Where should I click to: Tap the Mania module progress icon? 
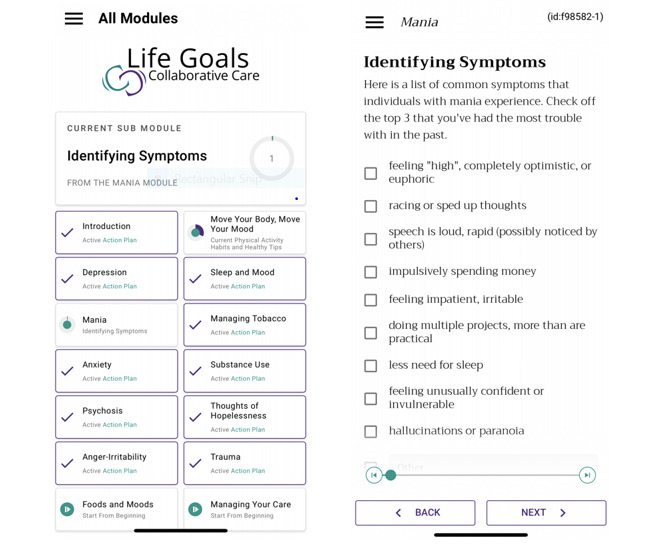click(x=67, y=324)
